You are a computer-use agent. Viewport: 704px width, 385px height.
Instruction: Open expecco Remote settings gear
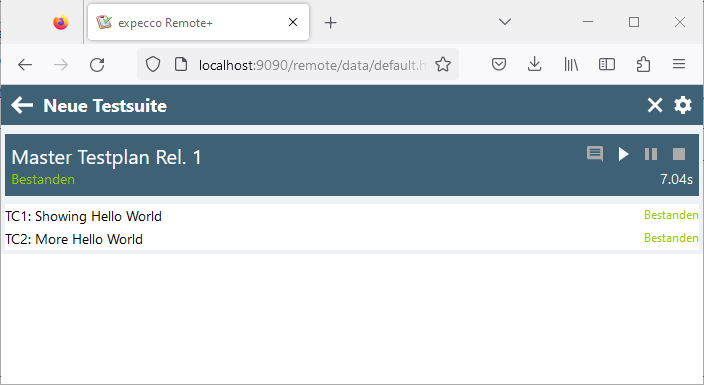(683, 105)
